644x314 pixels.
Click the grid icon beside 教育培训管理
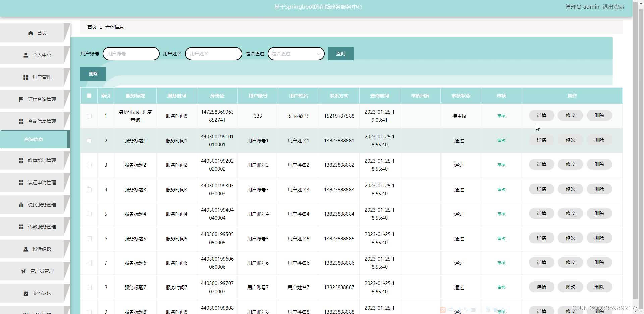[21, 160]
